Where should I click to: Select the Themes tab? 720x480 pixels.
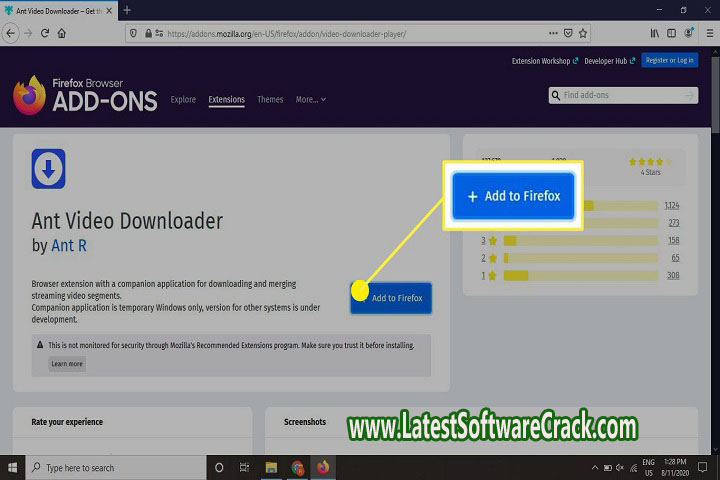270,100
